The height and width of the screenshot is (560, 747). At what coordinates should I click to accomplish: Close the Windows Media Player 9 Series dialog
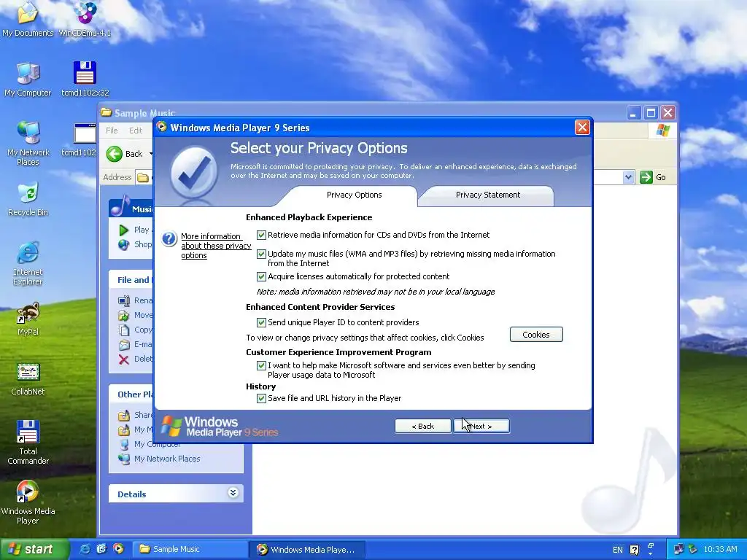pos(582,127)
